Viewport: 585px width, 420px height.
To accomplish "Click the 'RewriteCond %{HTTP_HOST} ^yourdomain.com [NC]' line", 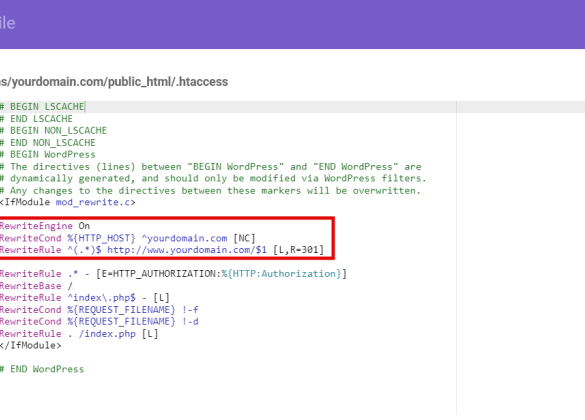I will (128, 238).
